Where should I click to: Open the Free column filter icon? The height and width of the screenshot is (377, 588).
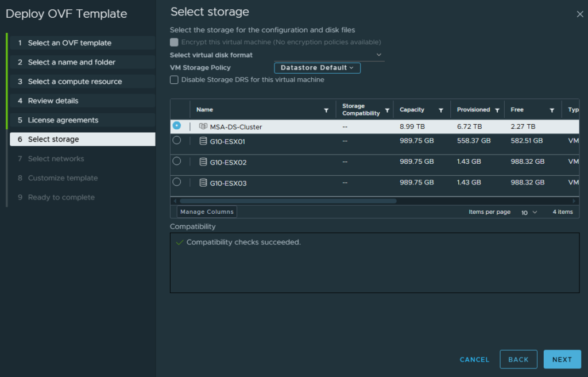[552, 110]
